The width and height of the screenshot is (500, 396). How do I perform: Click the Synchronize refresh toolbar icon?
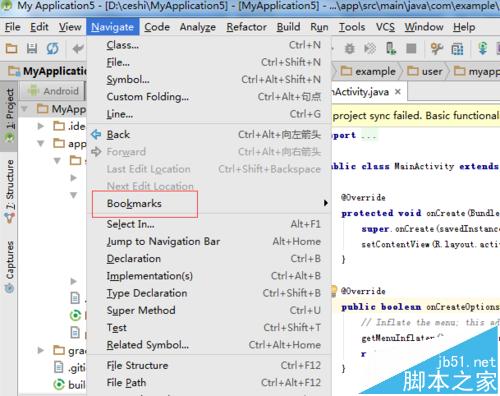(52, 49)
